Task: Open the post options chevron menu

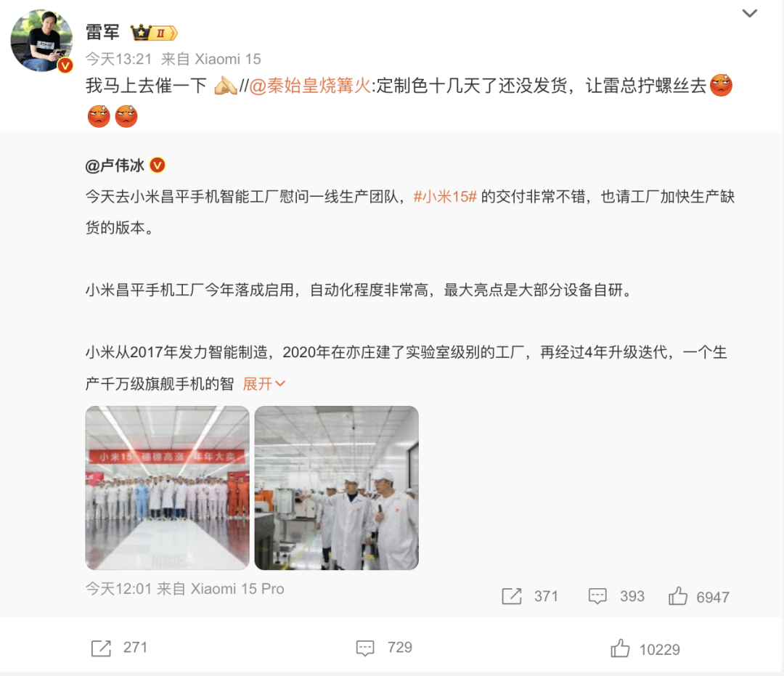Action: point(749,14)
